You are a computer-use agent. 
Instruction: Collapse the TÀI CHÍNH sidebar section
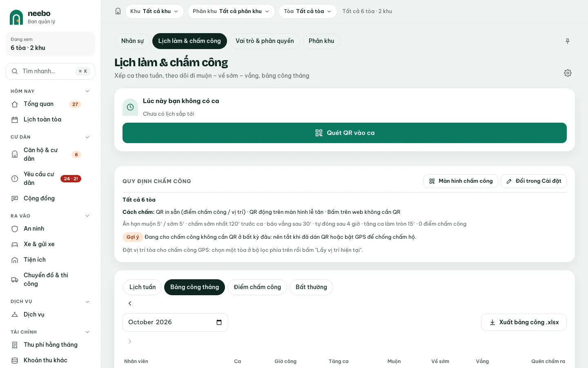[x=87, y=332]
